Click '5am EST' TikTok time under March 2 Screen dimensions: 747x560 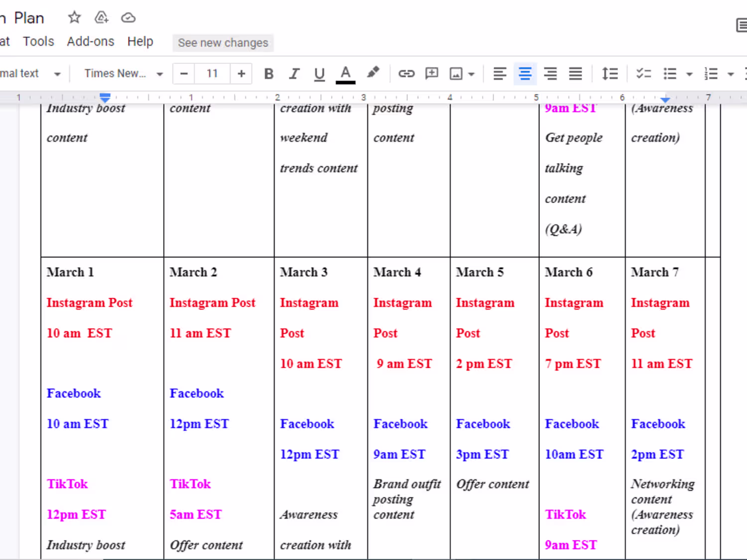point(196,514)
